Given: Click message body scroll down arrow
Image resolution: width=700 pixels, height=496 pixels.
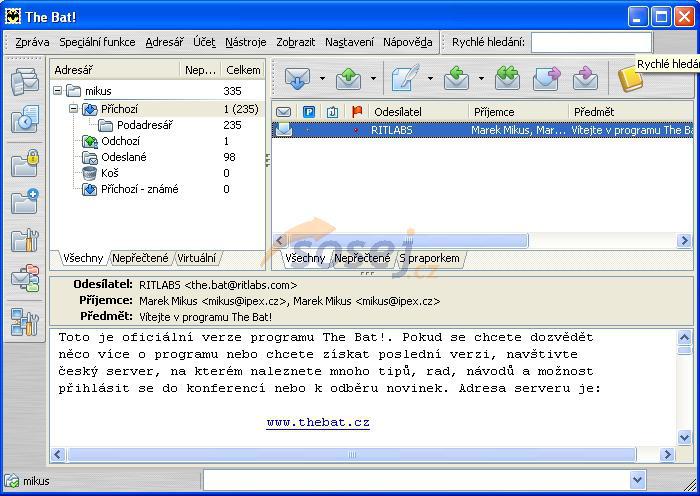Looking at the screenshot, I should click(684, 437).
